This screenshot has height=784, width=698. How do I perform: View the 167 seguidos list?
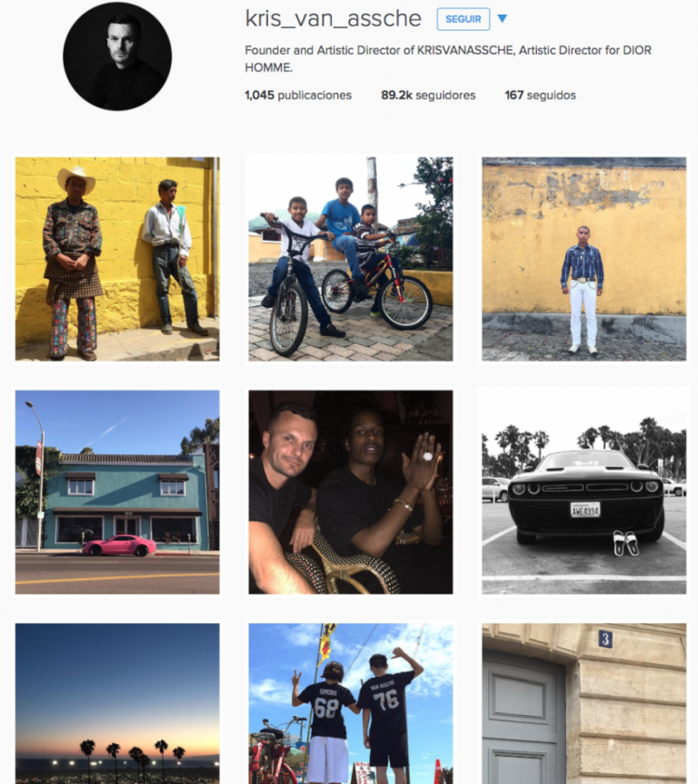pos(541,95)
